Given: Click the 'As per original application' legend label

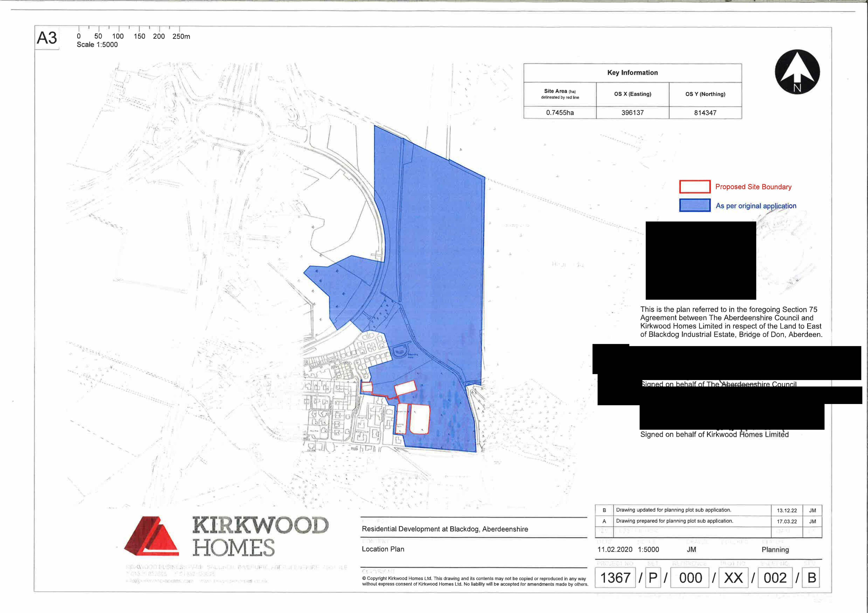Looking at the screenshot, I should (756, 206).
